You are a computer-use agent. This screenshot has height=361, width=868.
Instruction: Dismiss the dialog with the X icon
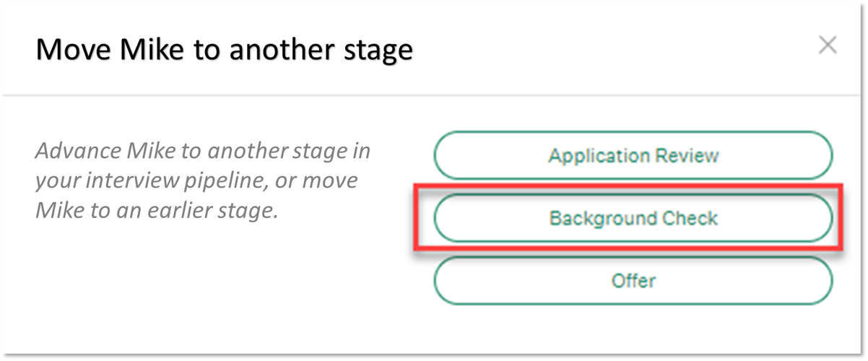827,45
